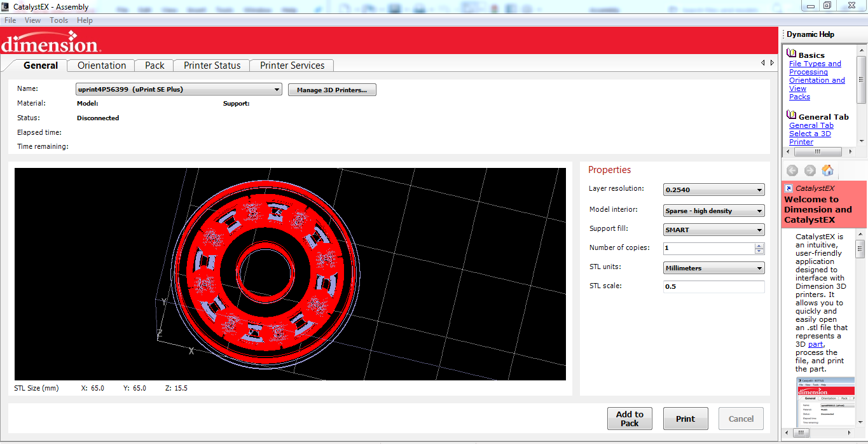Screen dimensions: 868x444
Task: Click the tab scroll right arrow
Action: pyautogui.click(x=772, y=63)
